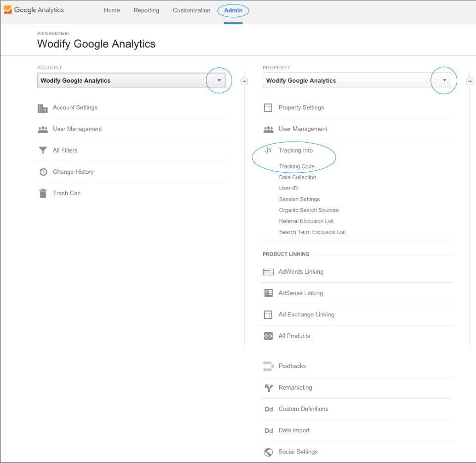
Task: Open Tracking Code under Tracking Info
Action: point(296,166)
